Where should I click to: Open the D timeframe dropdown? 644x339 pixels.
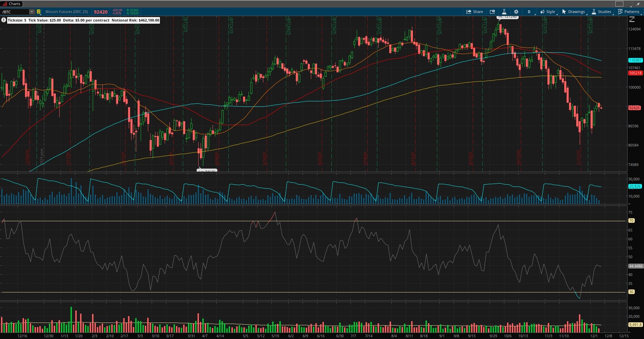point(529,12)
